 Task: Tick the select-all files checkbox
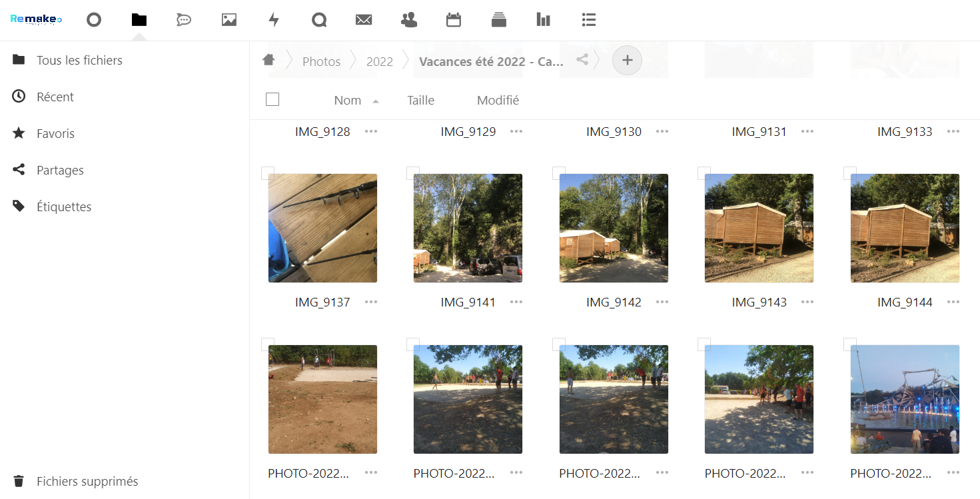point(272,100)
